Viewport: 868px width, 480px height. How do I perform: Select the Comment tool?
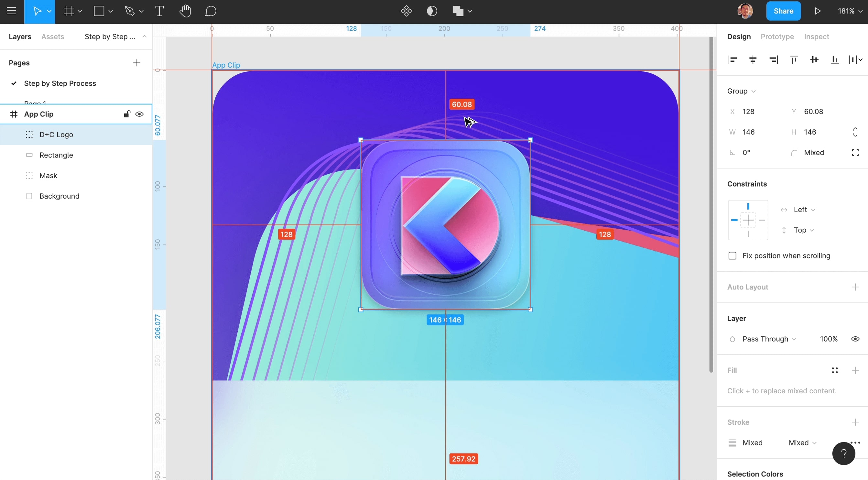tap(210, 11)
